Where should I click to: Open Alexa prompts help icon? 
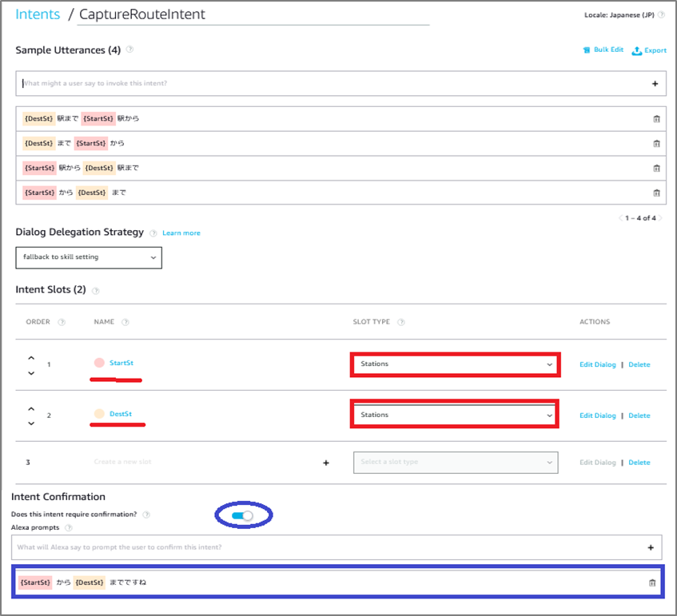[69, 528]
